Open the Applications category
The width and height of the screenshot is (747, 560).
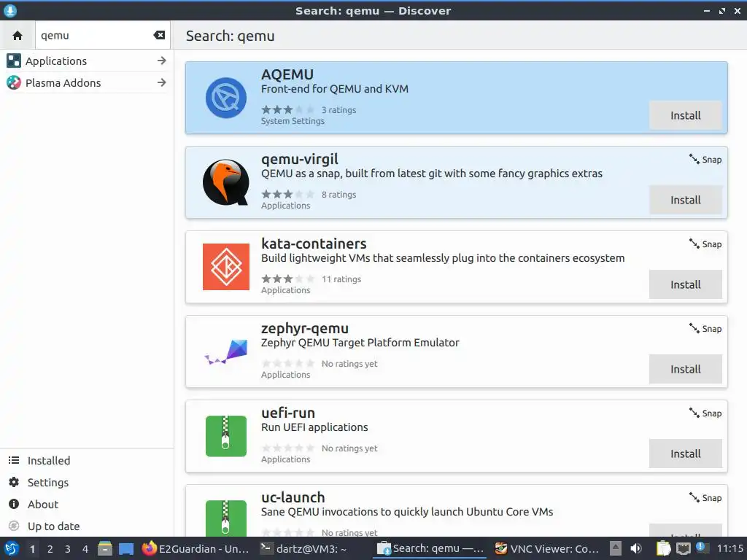(86, 61)
